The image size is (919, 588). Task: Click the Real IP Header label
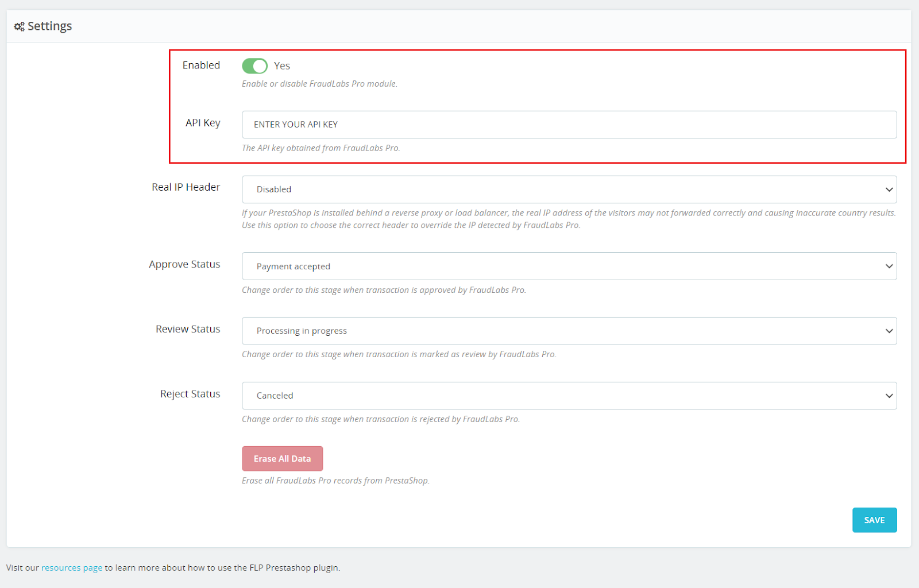(x=186, y=187)
